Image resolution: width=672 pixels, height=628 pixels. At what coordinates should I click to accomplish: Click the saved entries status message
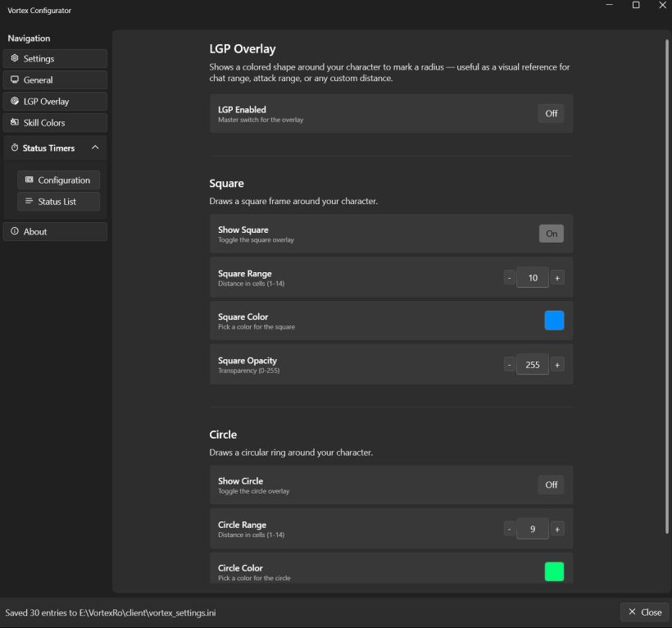tap(111, 612)
